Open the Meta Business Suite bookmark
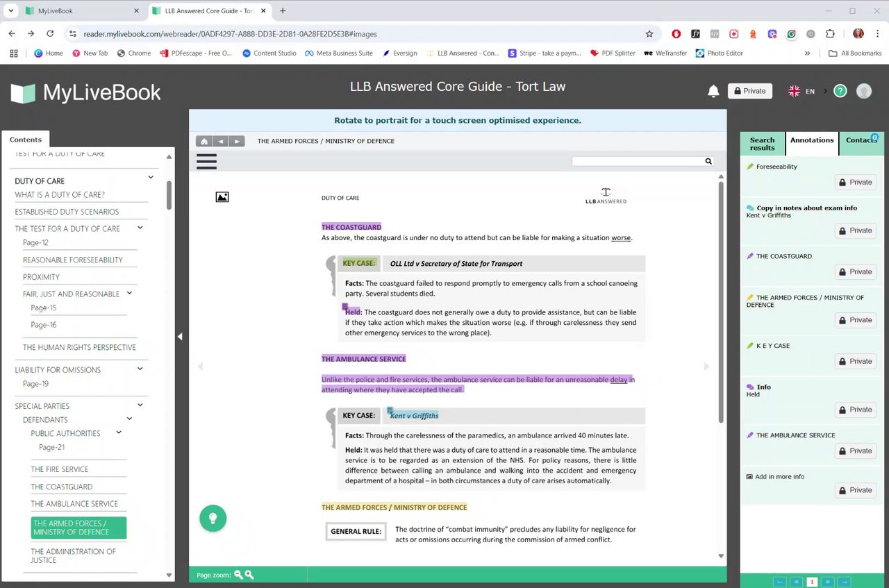Screen dimensions: 889x588 pos(339,53)
